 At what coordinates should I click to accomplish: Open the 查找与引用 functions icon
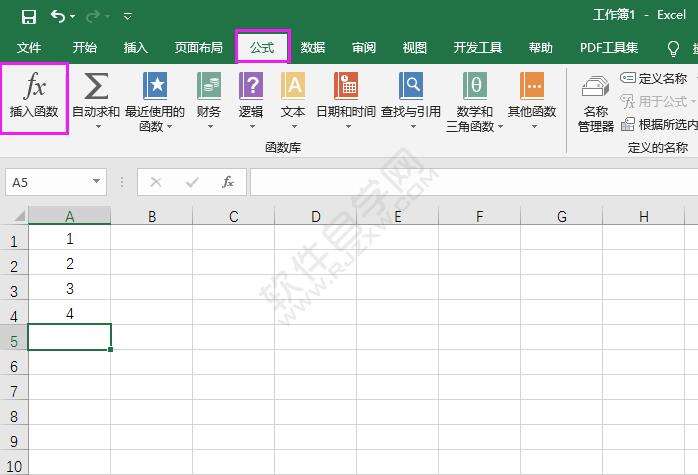411,86
